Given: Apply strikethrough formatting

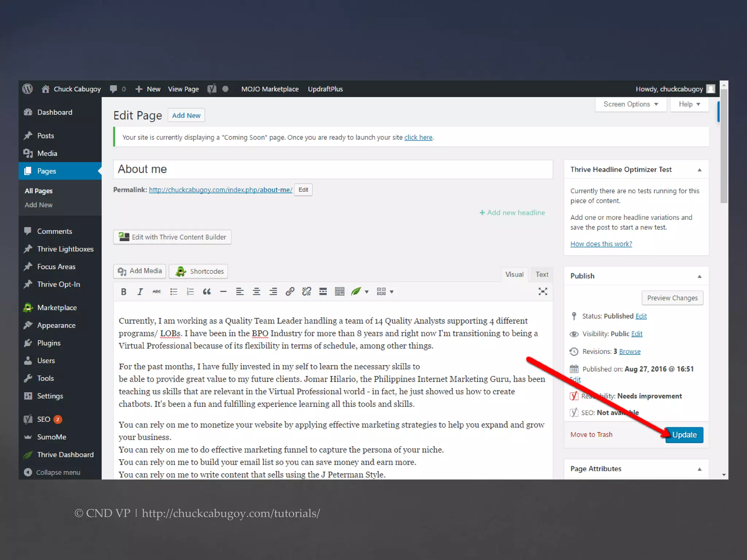Looking at the screenshot, I should [x=156, y=292].
